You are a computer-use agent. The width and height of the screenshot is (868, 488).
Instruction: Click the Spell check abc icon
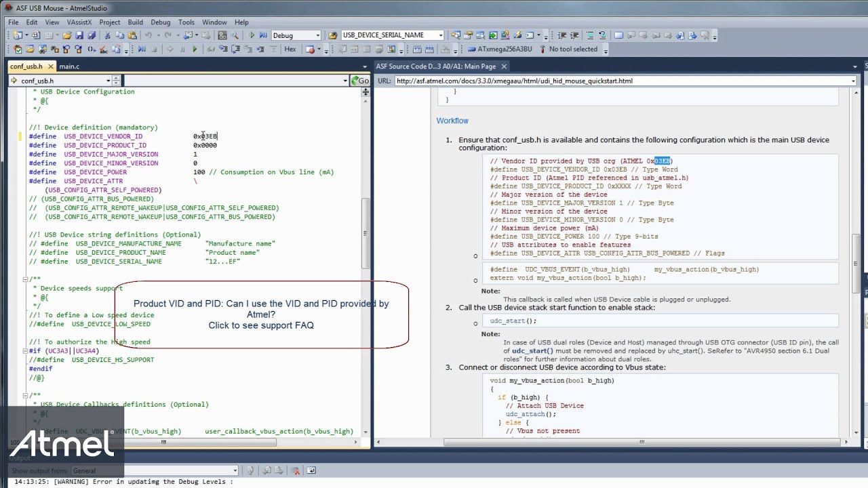(104, 49)
